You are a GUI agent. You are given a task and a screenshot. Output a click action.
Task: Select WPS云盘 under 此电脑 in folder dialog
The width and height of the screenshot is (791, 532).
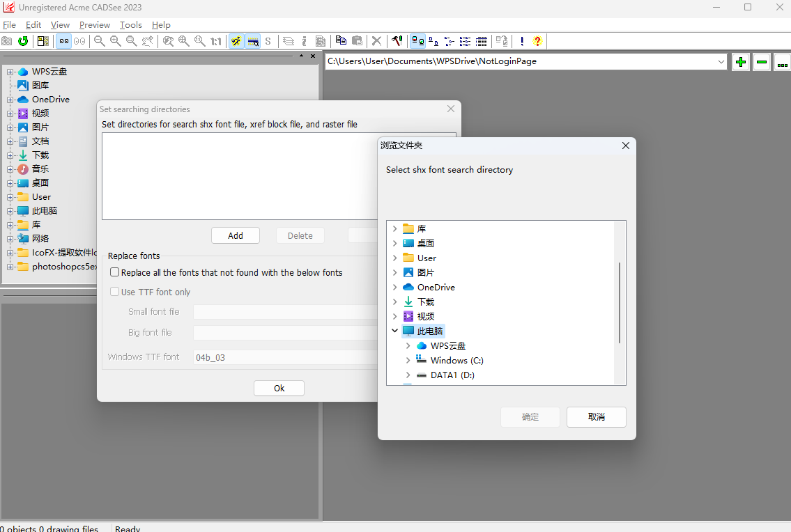[x=447, y=345]
